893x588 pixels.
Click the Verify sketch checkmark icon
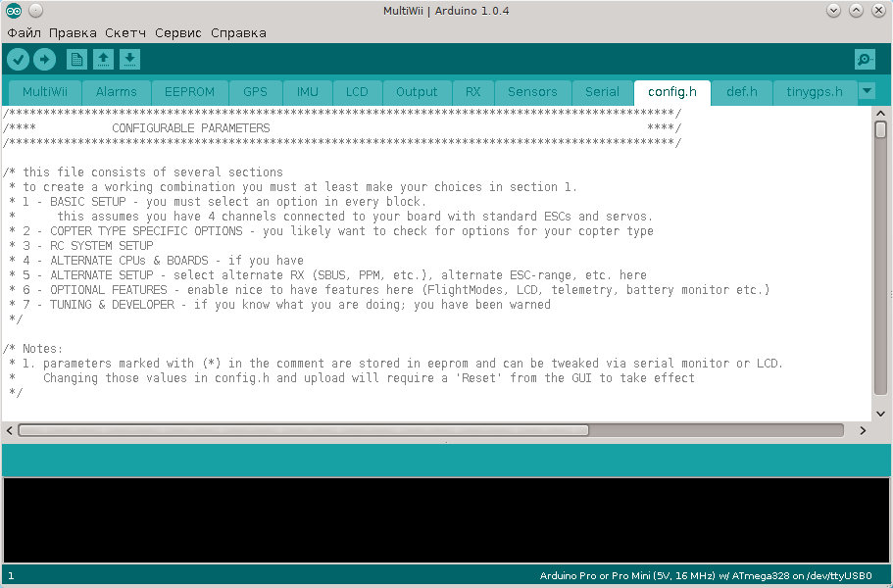point(18,60)
